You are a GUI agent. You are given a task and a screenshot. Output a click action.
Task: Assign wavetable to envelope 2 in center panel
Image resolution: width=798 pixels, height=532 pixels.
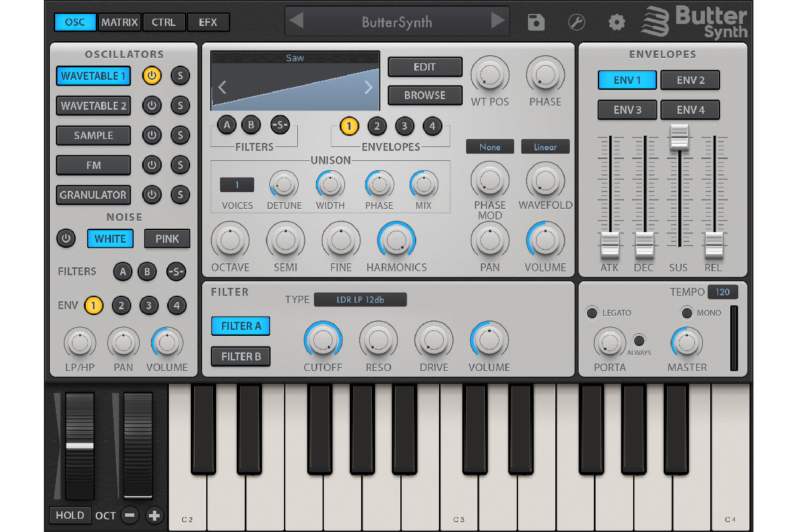pos(376,126)
